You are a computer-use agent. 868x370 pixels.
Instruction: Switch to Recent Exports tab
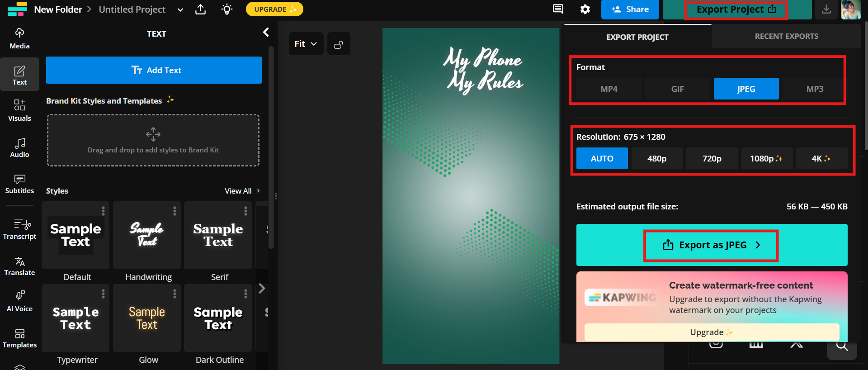[787, 36]
